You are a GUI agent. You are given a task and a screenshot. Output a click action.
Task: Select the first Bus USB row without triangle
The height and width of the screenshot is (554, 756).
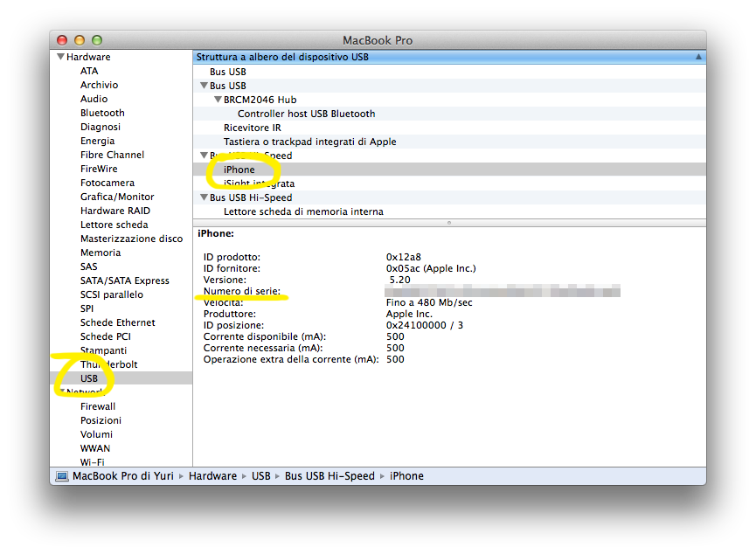449,72
